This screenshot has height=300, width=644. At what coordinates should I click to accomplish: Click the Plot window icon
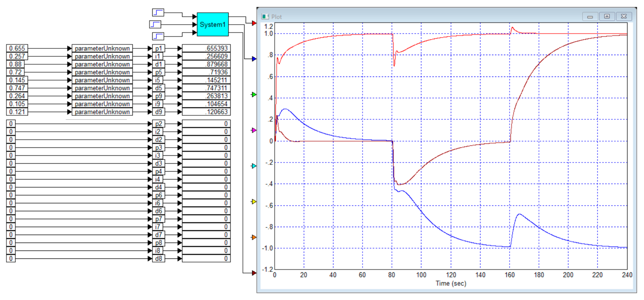[265, 17]
